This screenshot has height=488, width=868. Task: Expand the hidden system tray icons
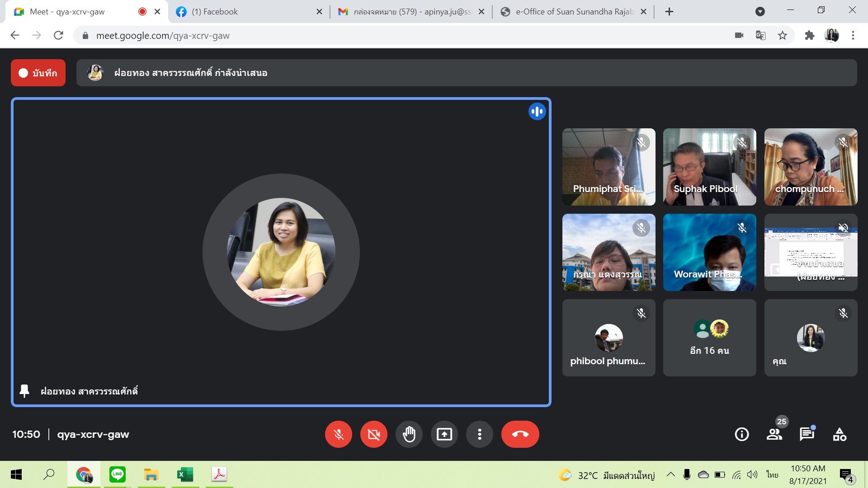(x=671, y=474)
